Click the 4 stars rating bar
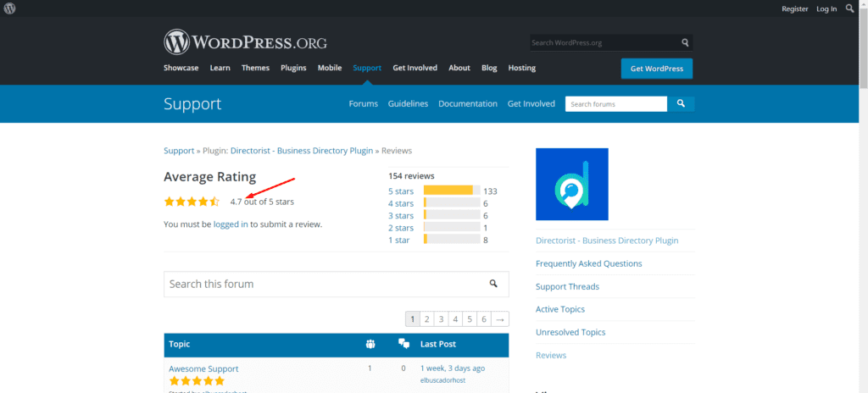 (x=452, y=202)
